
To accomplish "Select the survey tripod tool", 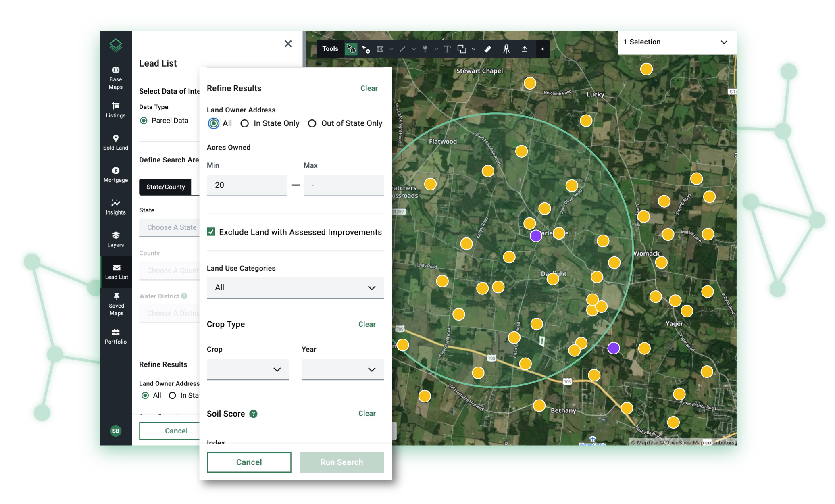I will tap(506, 49).
